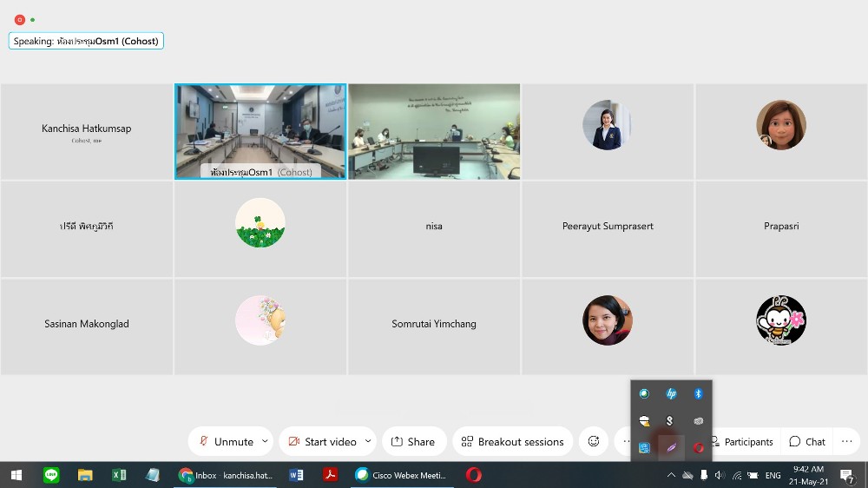Open Adobe Acrobat from the taskbar

330,475
